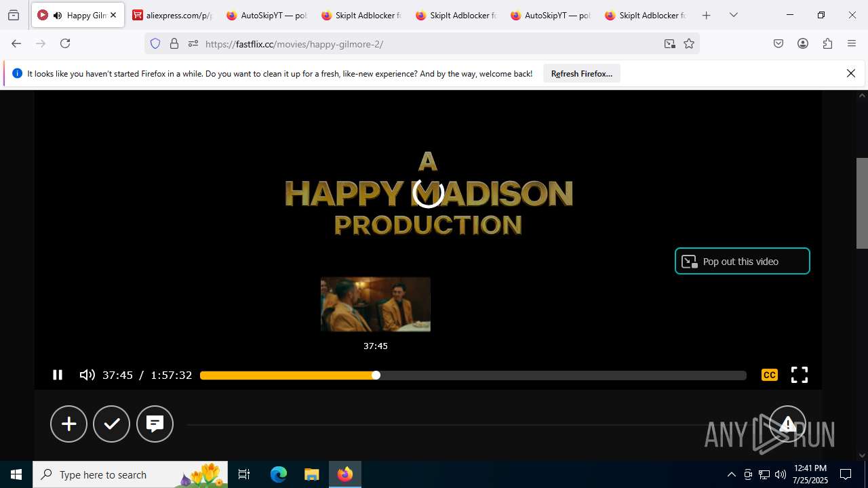Viewport: 868px width, 488px height.
Task: Click Refresh Firefox button
Action: 582,74
